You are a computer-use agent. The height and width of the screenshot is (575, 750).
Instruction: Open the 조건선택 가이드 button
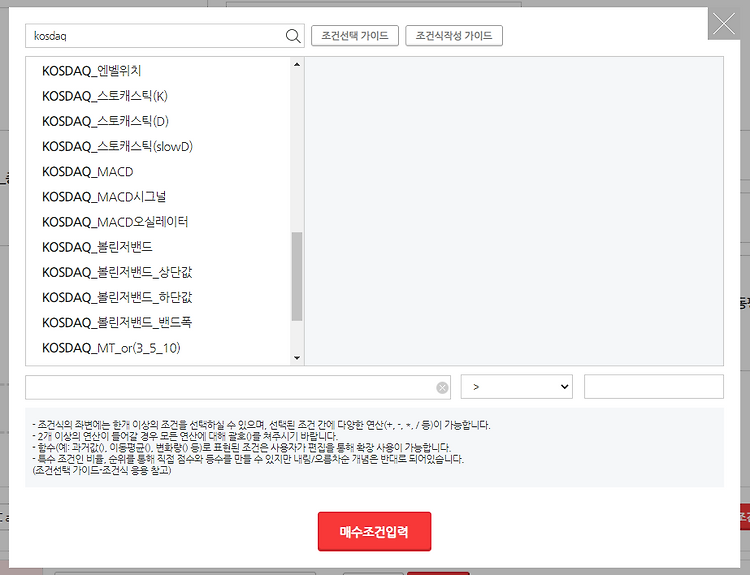click(x=355, y=36)
